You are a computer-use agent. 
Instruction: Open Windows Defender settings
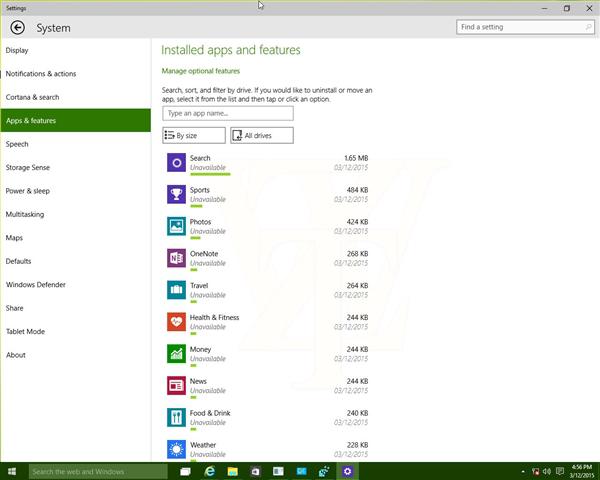pos(36,284)
